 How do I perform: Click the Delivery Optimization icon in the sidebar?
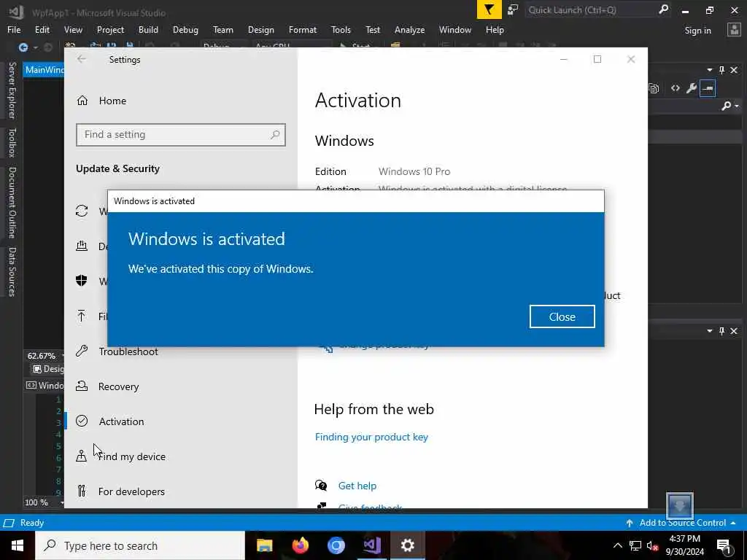click(x=82, y=246)
